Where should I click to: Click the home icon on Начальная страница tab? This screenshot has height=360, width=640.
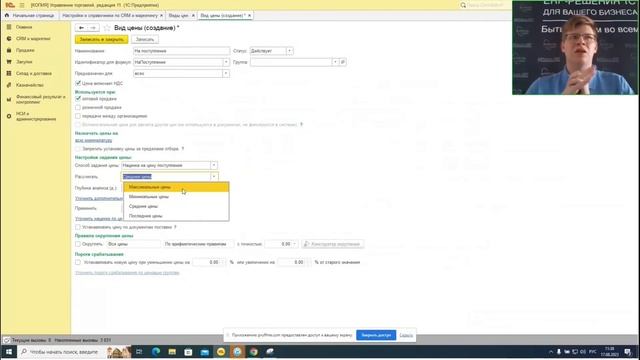(x=7, y=15)
